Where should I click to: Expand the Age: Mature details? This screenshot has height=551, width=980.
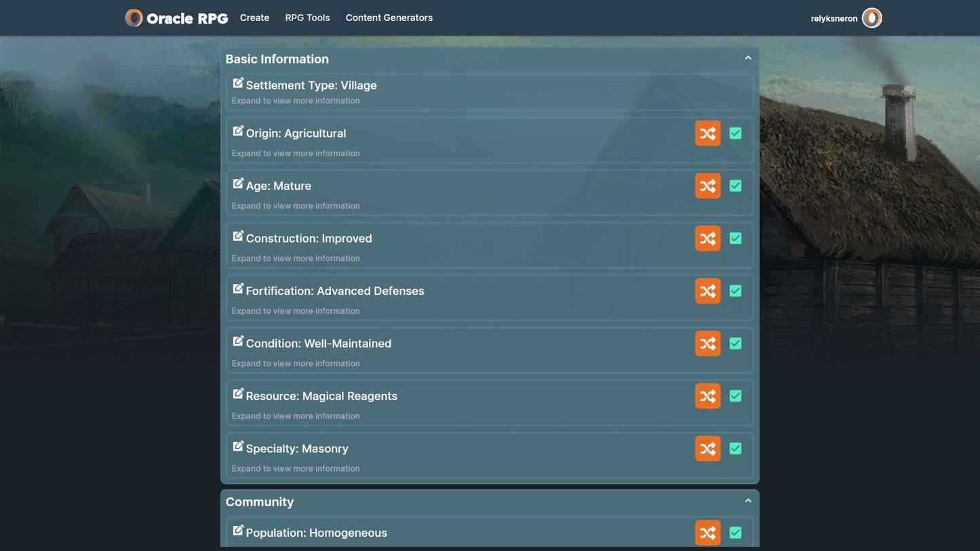click(296, 206)
